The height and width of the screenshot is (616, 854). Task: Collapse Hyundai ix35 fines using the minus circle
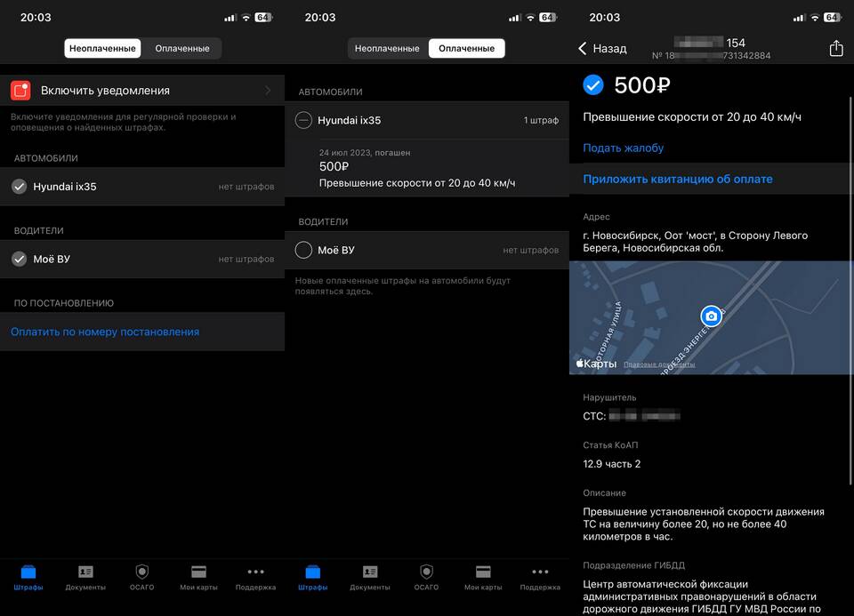[303, 120]
